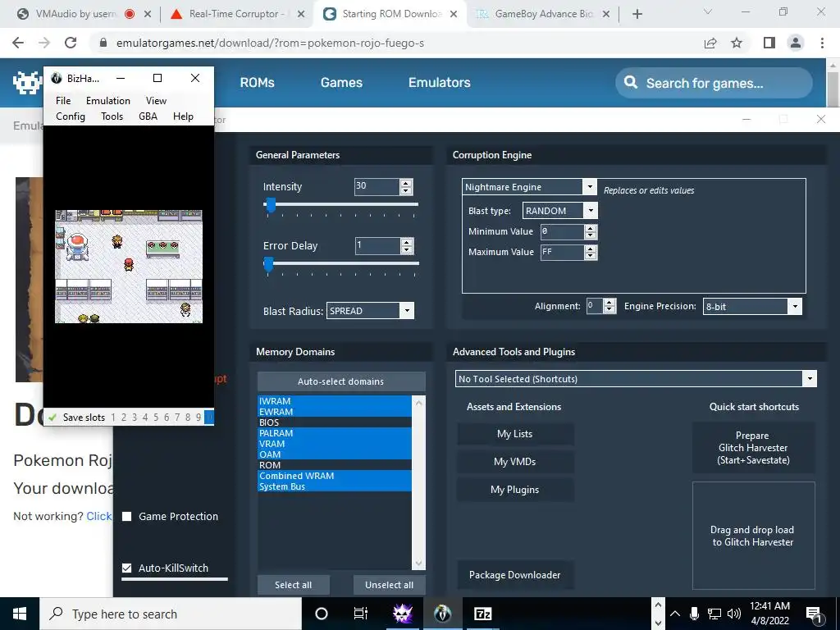
Task: Show hidden system tray icons
Action: click(x=675, y=614)
